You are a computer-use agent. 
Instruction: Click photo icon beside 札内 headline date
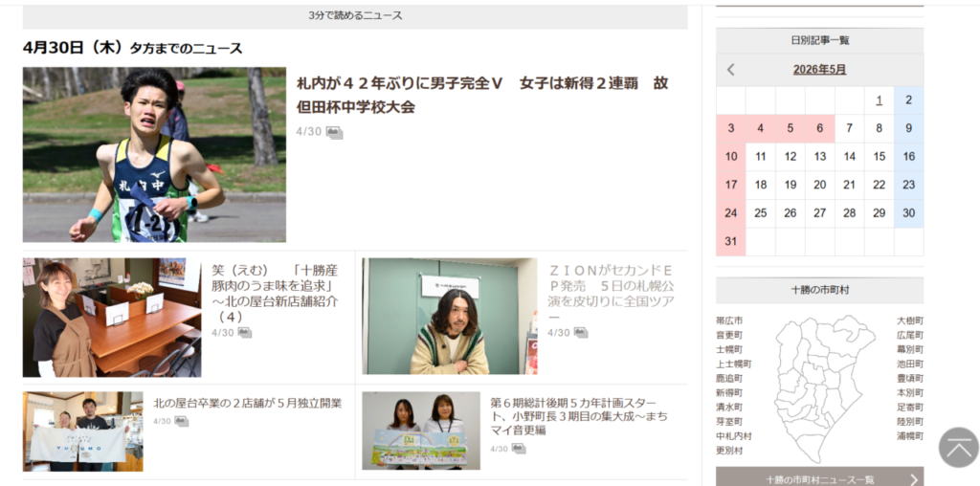[x=334, y=133]
